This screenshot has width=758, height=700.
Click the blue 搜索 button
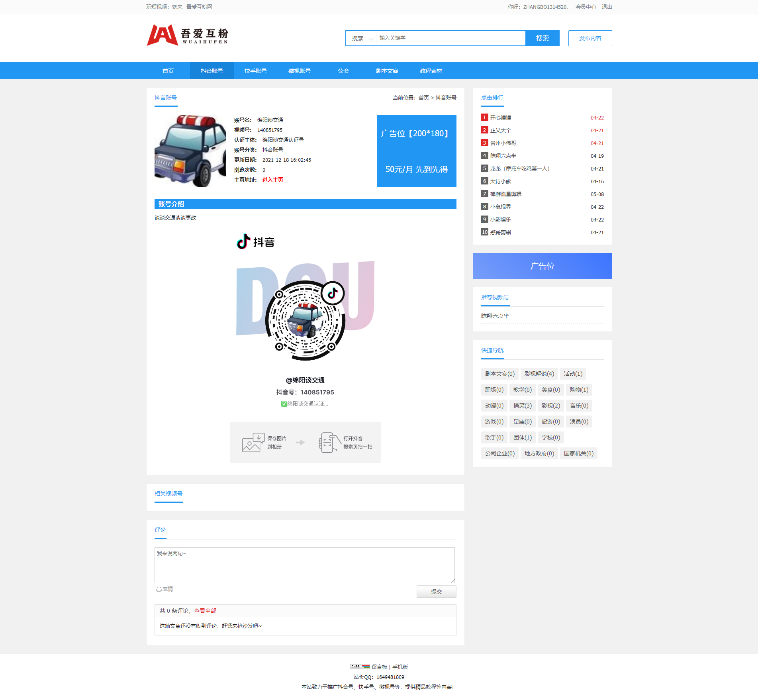click(543, 38)
